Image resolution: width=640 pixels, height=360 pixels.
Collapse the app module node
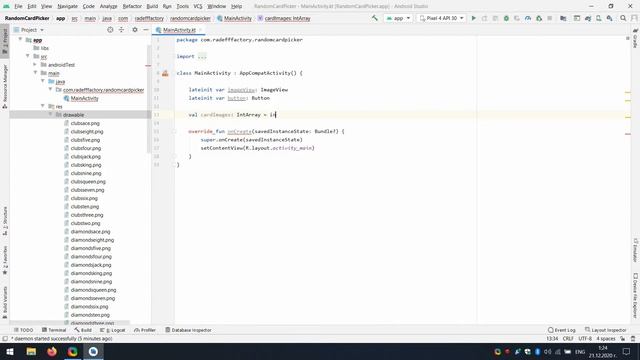pos(20,40)
